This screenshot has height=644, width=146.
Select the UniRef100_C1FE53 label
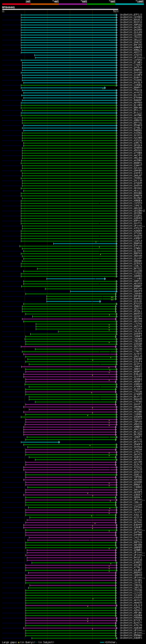point(131,60)
